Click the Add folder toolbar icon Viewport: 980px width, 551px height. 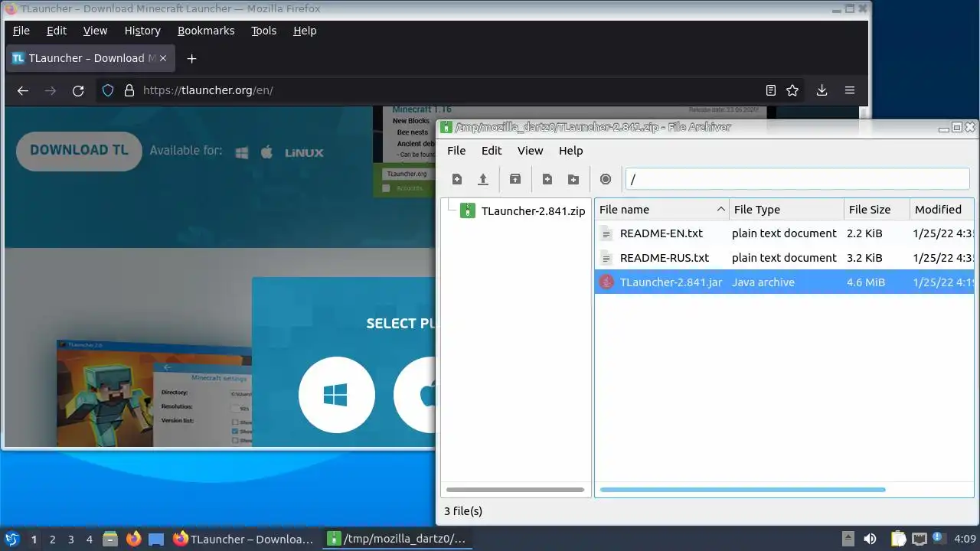[573, 179]
